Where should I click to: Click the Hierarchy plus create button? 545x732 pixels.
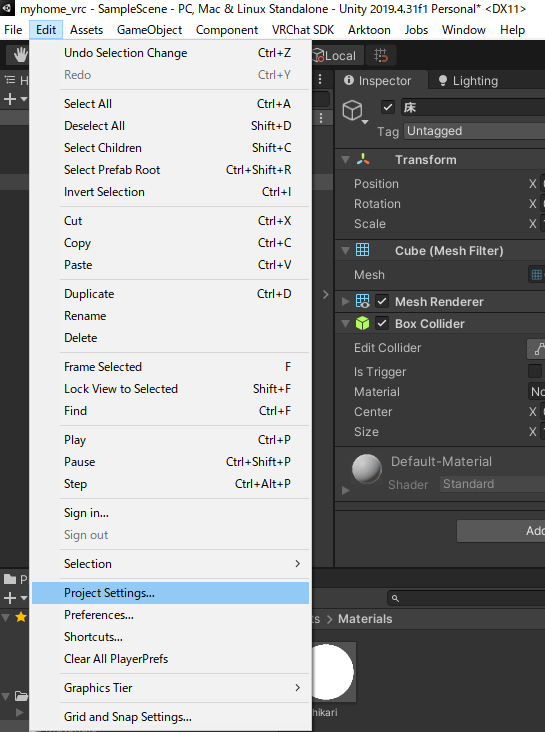[10, 99]
